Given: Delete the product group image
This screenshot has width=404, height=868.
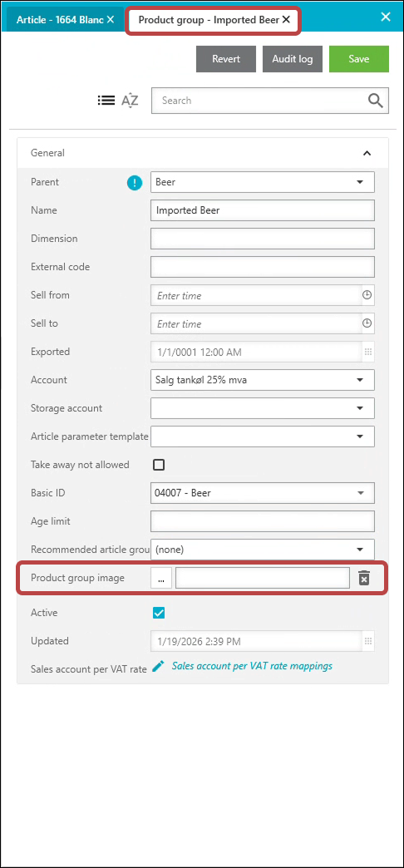Looking at the screenshot, I should coord(363,579).
